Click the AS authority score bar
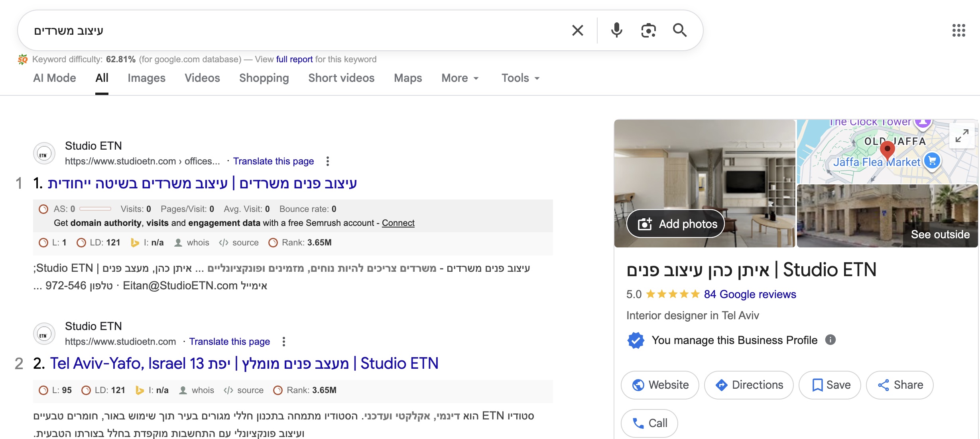The height and width of the screenshot is (439, 980). [x=95, y=209]
